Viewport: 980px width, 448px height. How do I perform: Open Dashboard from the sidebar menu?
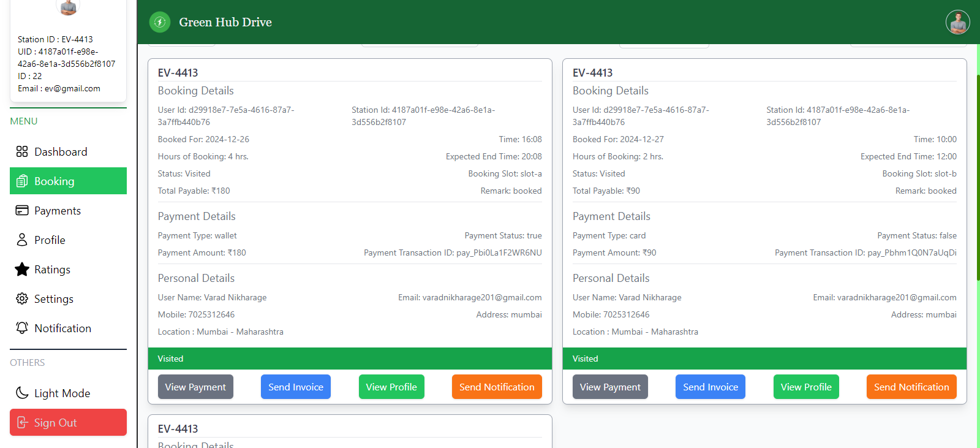click(68, 151)
